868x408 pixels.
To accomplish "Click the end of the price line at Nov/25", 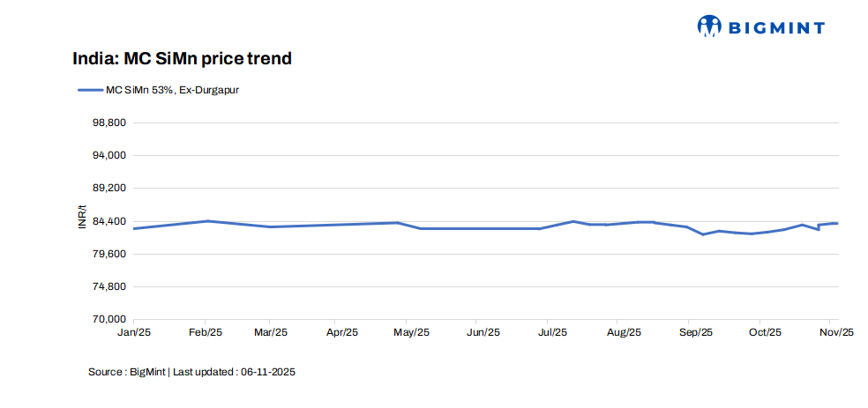I will [836, 223].
